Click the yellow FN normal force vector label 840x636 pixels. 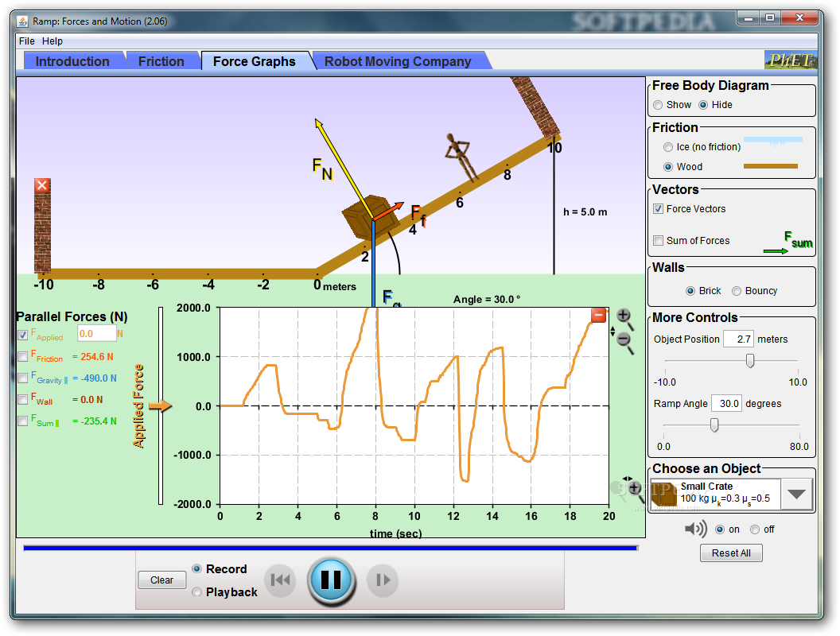(x=322, y=169)
